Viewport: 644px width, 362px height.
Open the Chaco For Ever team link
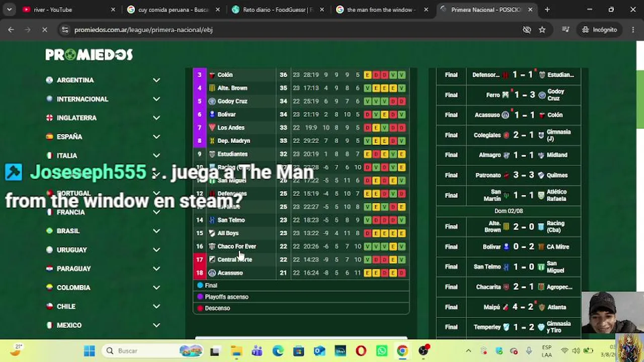click(x=237, y=246)
